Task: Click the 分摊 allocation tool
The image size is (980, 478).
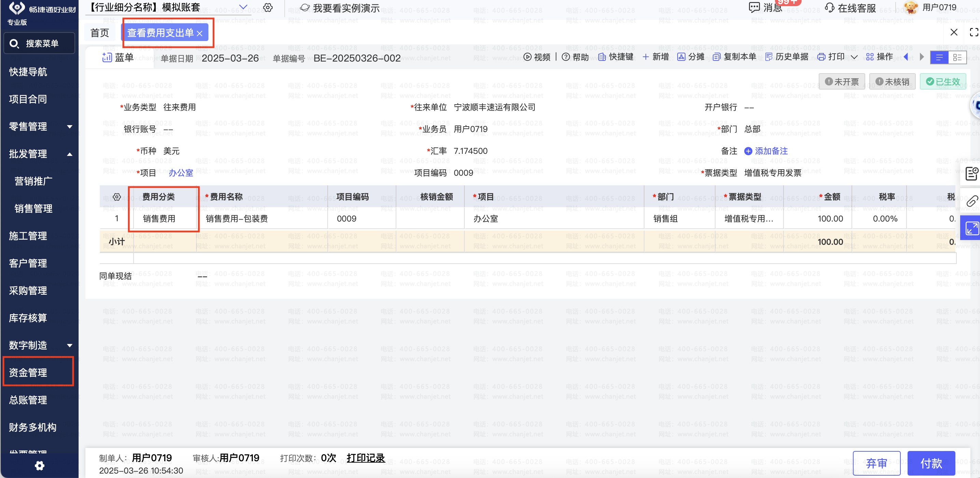Action: tap(691, 57)
